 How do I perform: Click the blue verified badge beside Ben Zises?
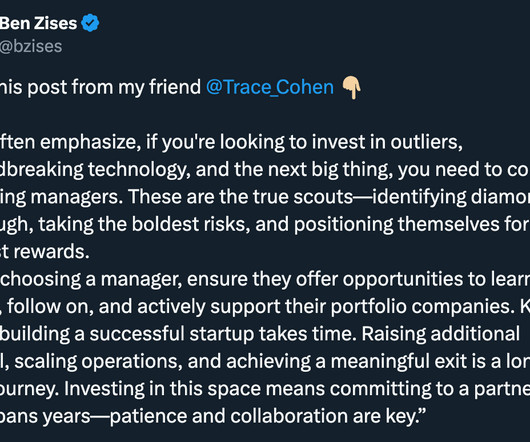tap(90, 23)
